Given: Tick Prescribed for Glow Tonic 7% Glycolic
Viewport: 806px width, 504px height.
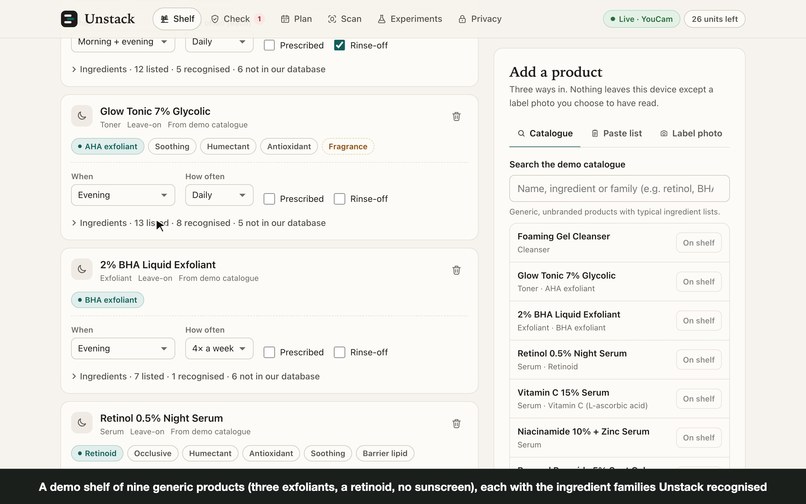Looking at the screenshot, I should coord(269,199).
